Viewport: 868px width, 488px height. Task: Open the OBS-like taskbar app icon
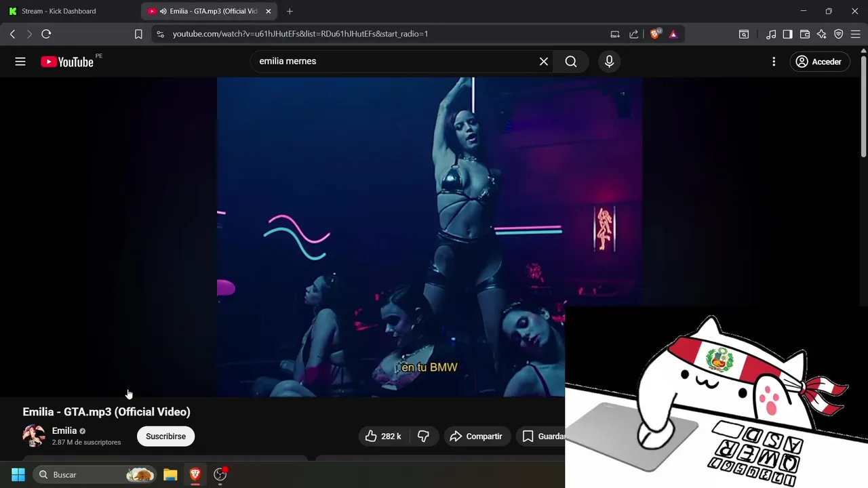click(220, 474)
